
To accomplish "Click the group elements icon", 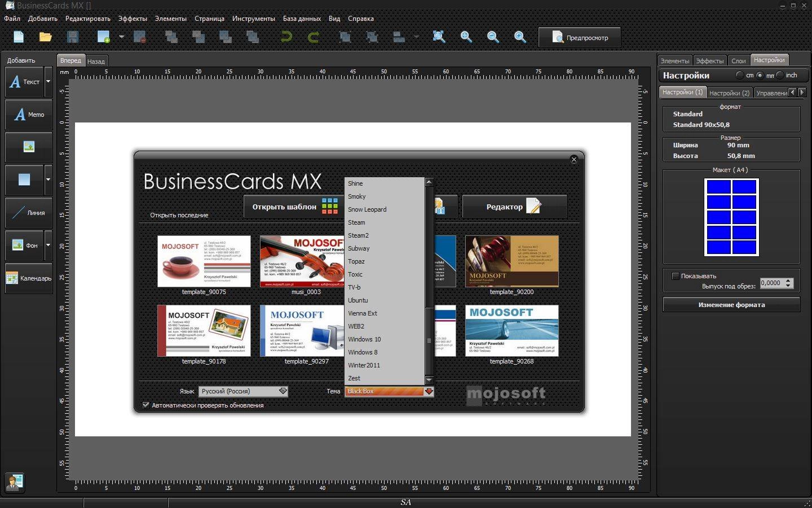I will (x=345, y=37).
